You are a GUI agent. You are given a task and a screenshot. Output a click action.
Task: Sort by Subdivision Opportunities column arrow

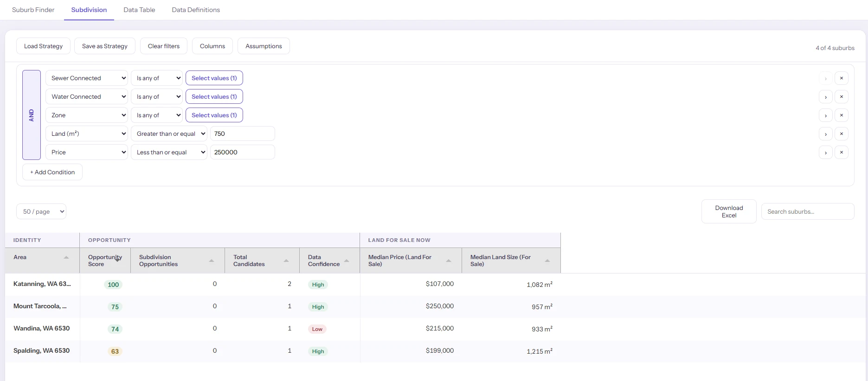click(x=212, y=260)
